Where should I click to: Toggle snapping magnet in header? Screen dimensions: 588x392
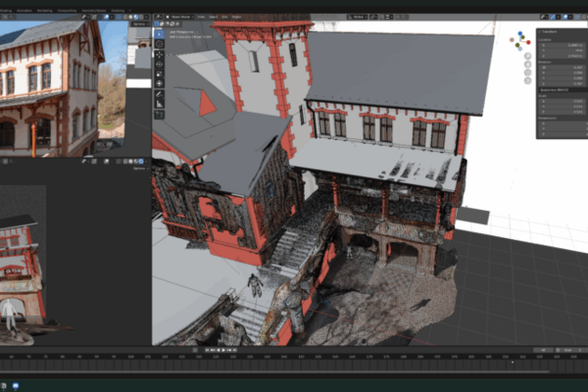(382, 18)
